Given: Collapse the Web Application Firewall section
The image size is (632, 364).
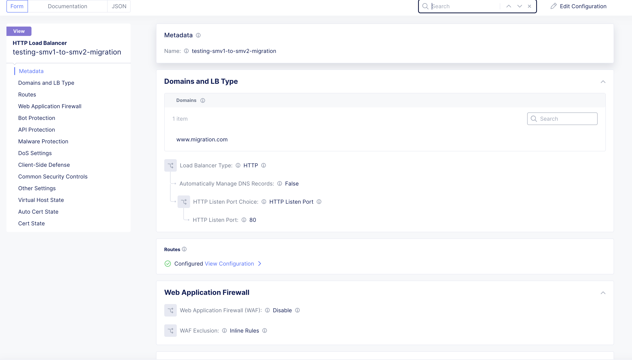Looking at the screenshot, I should tap(603, 293).
